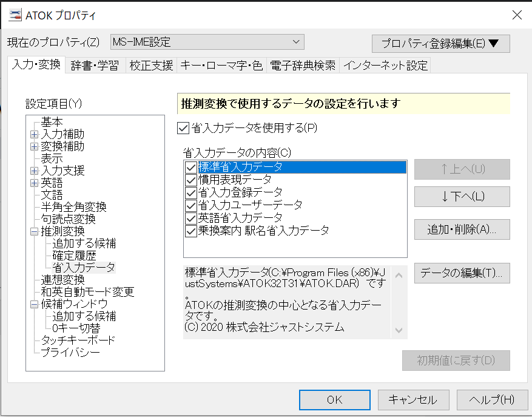The image size is (532, 417).
Task: Select プライバシー tree item
Action: (x=70, y=353)
